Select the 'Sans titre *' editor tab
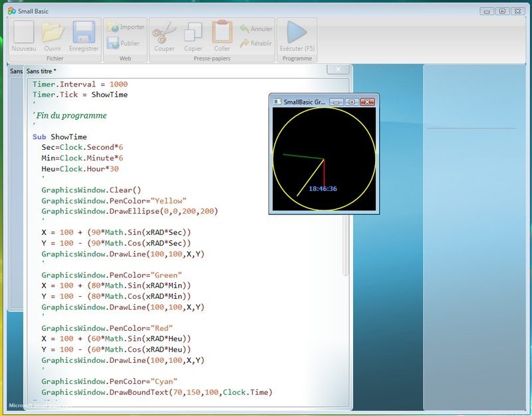The width and height of the screenshot is (532, 416). [41, 71]
